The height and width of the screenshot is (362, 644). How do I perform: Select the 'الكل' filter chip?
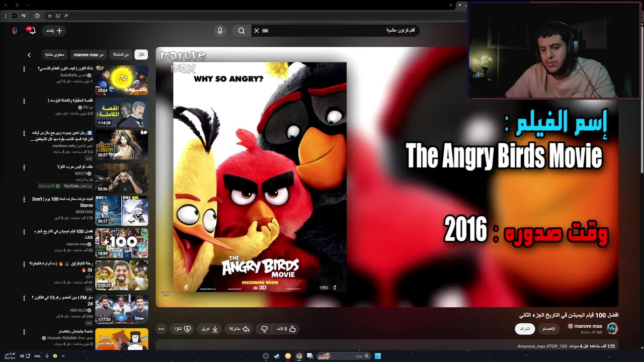click(x=141, y=54)
